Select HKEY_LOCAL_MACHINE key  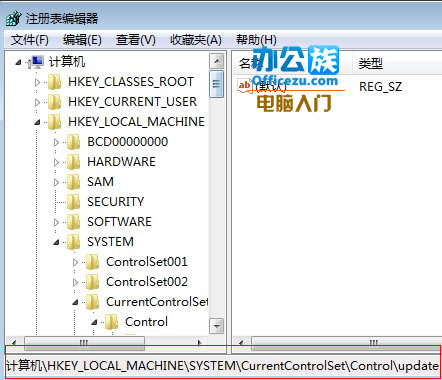[x=136, y=122]
